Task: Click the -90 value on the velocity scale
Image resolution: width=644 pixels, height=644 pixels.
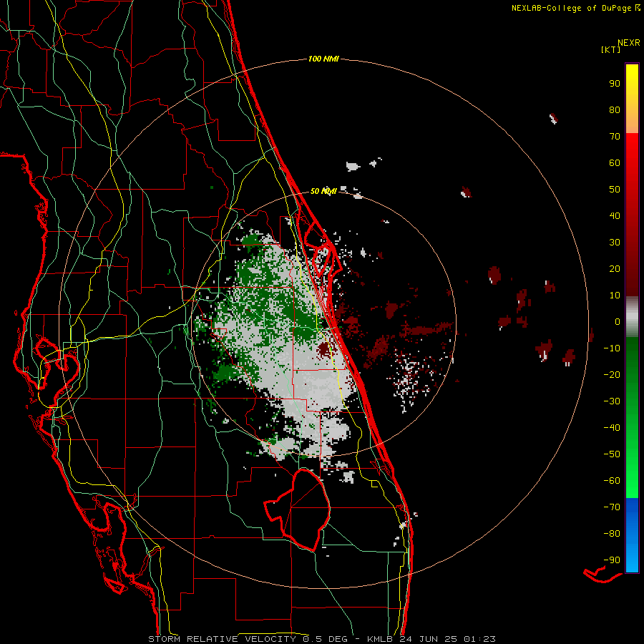Action: point(612,560)
